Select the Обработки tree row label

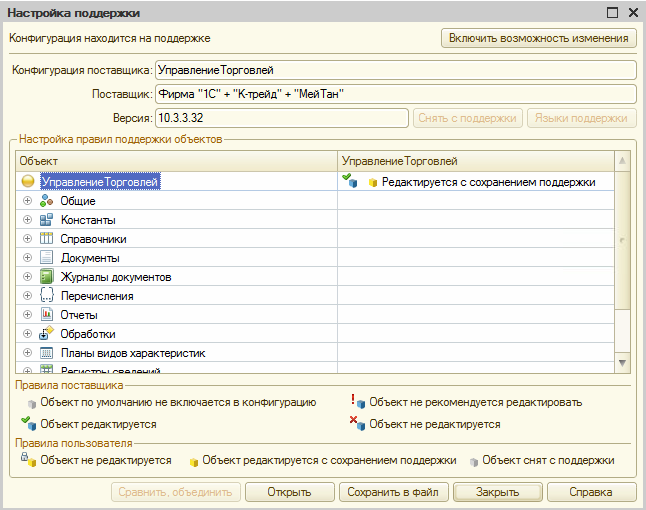pos(88,334)
